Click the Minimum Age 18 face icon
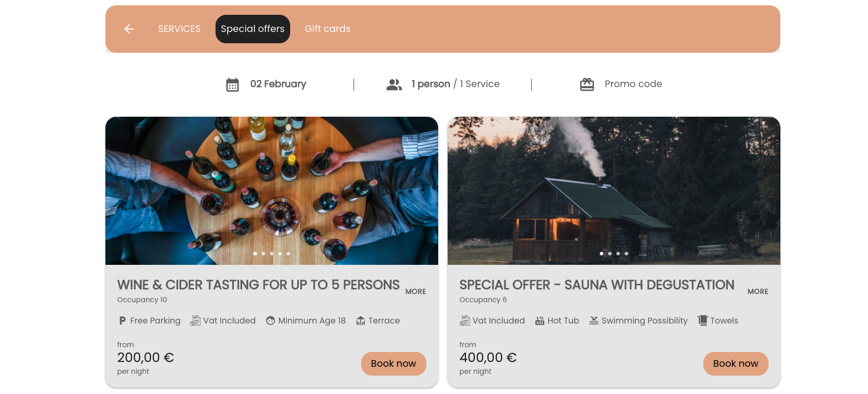This screenshot has height=394, width=868. pyautogui.click(x=271, y=321)
